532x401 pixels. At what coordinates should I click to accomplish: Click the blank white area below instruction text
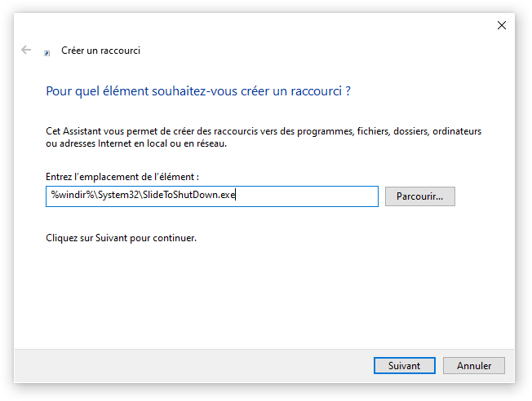(264, 295)
